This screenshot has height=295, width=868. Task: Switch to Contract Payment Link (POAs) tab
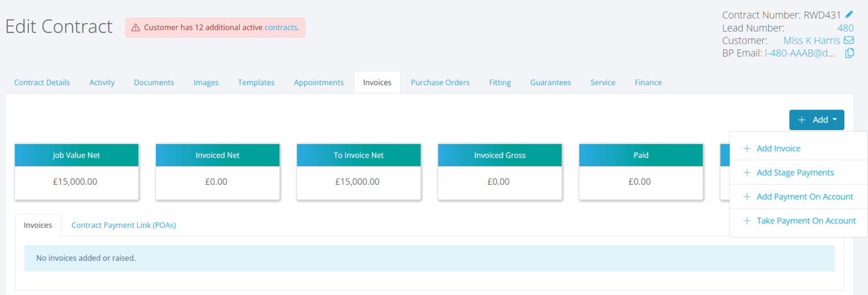point(123,225)
